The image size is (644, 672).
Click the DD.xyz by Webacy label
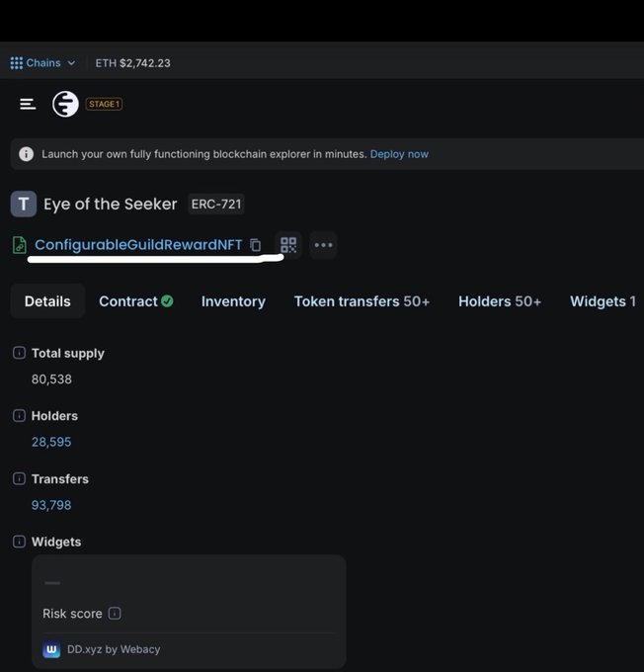[x=114, y=649]
